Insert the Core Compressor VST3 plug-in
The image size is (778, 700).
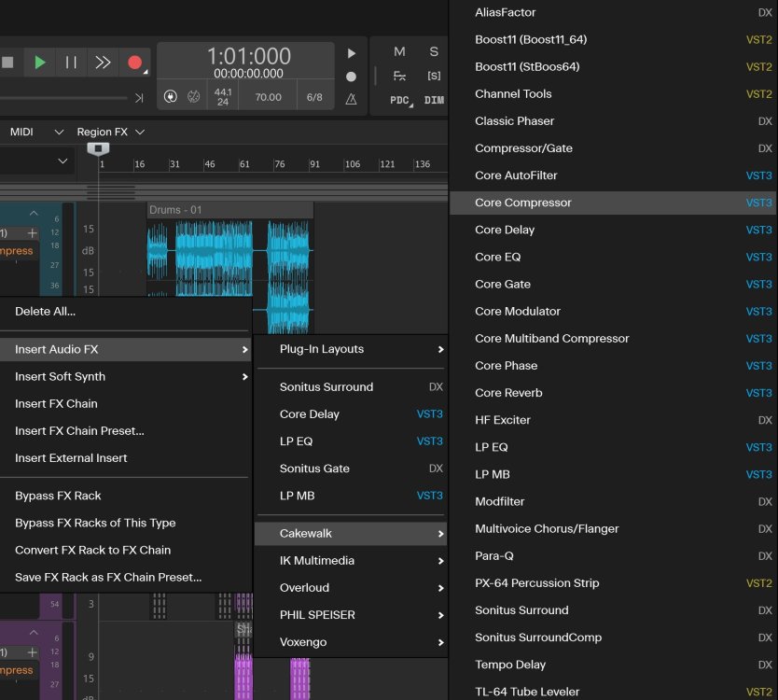coord(613,203)
